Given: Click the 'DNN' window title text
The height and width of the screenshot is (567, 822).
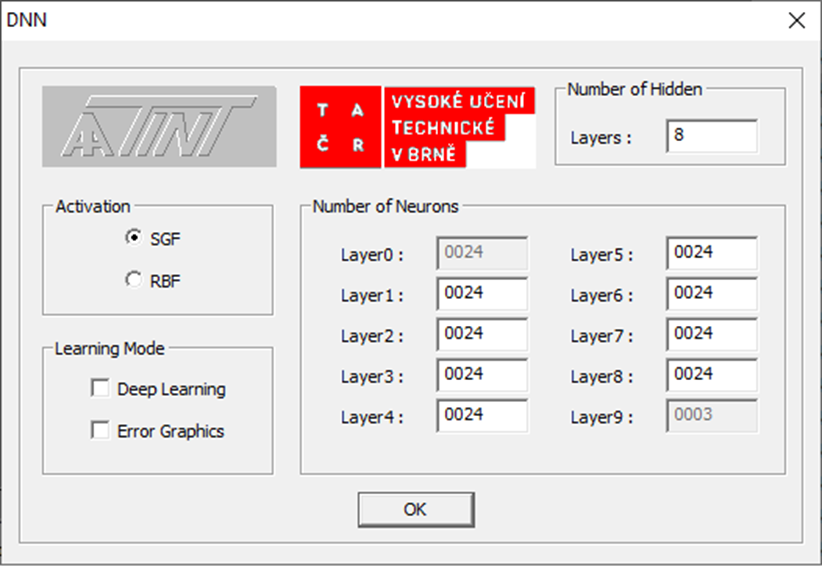Looking at the screenshot, I should coord(26,20).
